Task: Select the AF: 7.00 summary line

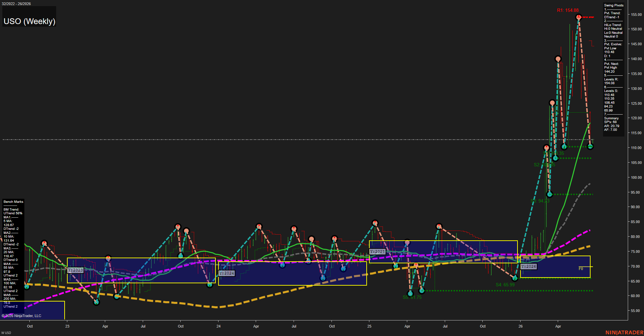Action: coord(611,130)
